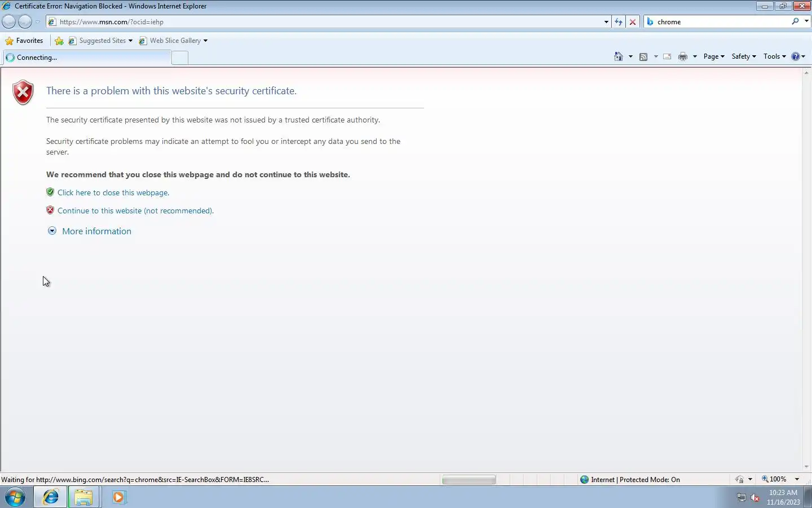Viewport: 812px width, 508px height.
Task: Expand the zoom level dropdown arrow
Action: [x=797, y=479]
